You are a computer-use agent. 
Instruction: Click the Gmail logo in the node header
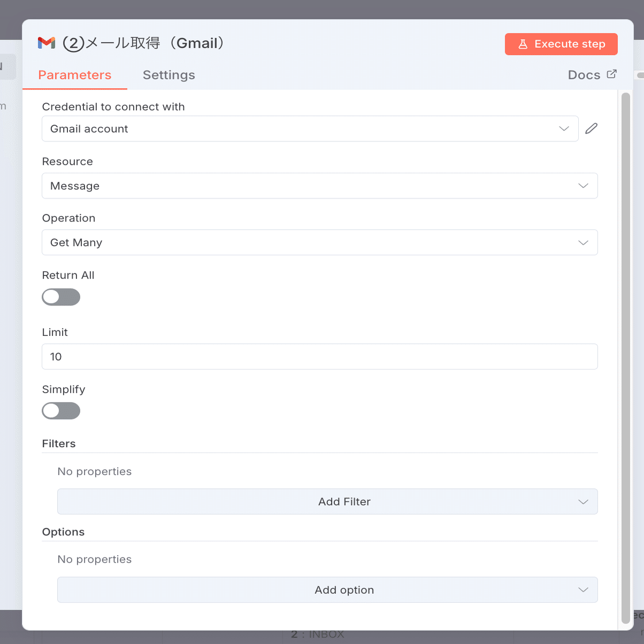(x=46, y=43)
